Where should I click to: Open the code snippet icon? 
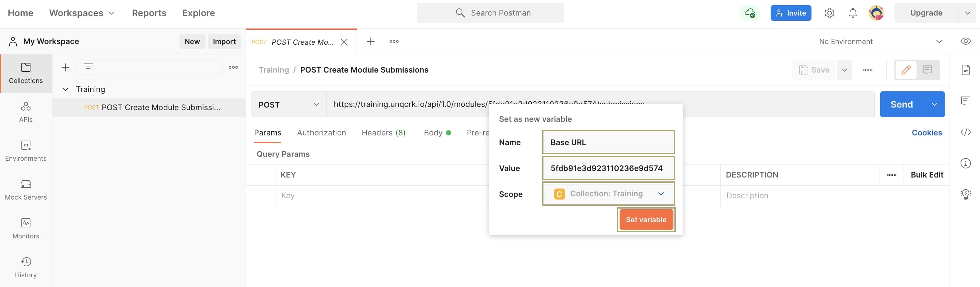tap(965, 132)
